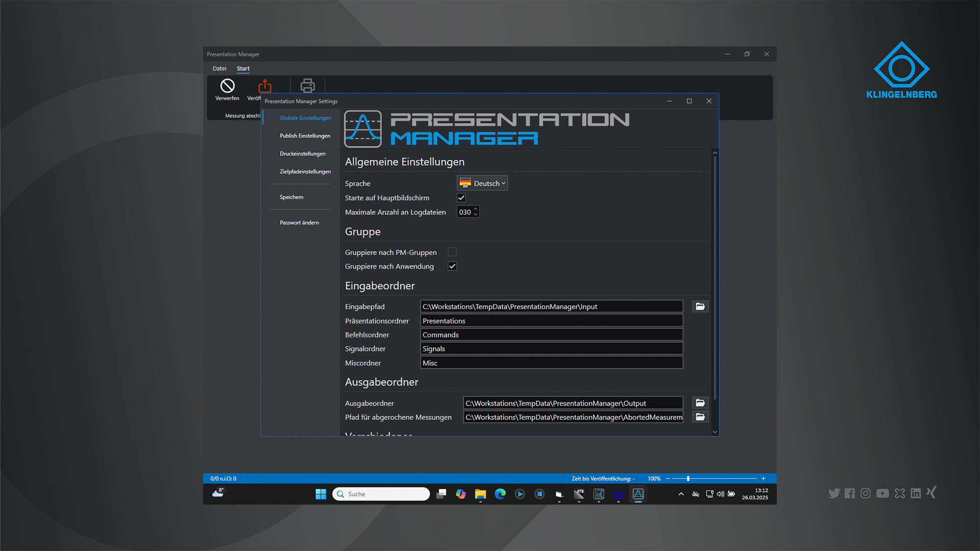
Task: Click battery icon in system tray
Action: click(731, 494)
